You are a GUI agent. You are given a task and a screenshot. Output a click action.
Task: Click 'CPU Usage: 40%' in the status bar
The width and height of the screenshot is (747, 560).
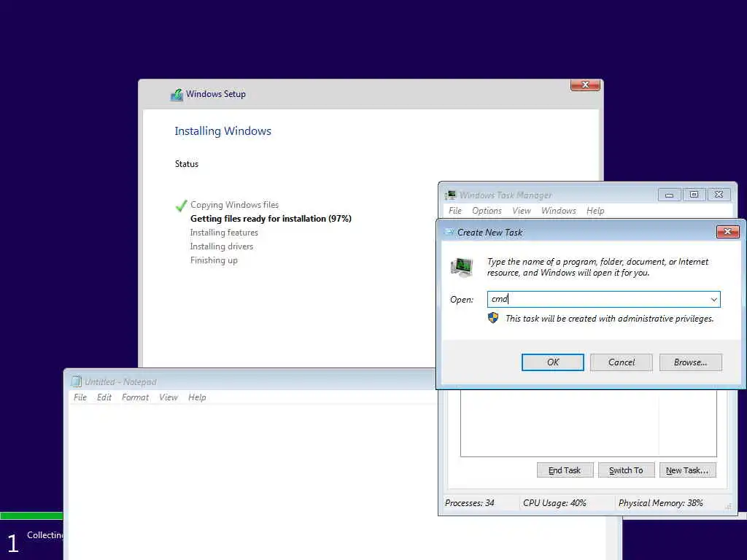(x=554, y=503)
